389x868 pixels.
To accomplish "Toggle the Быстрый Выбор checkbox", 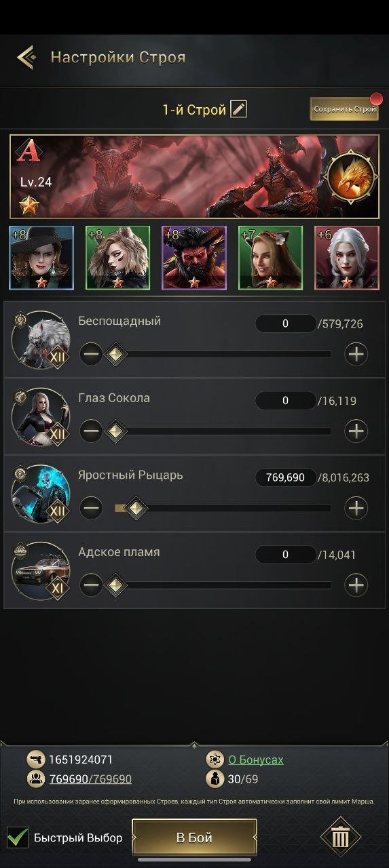I will [x=18, y=837].
